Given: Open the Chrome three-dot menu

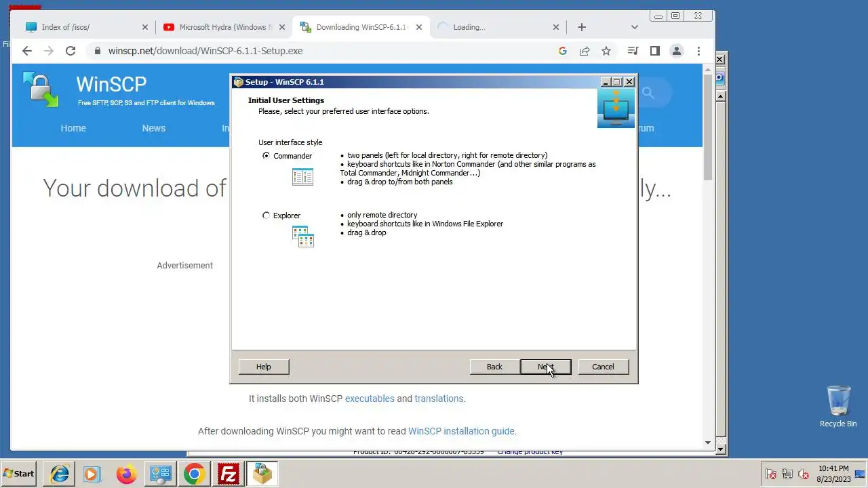Looking at the screenshot, I should pos(698,51).
